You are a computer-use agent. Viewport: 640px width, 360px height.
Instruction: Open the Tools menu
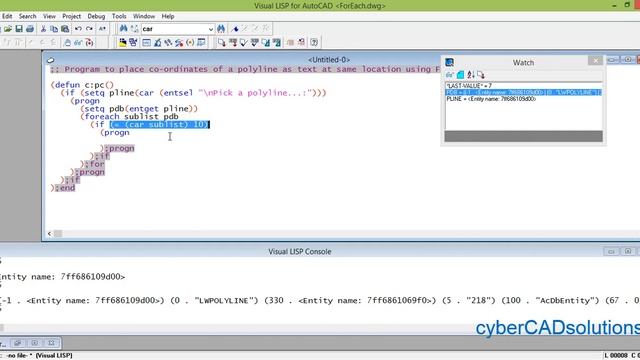click(x=119, y=16)
